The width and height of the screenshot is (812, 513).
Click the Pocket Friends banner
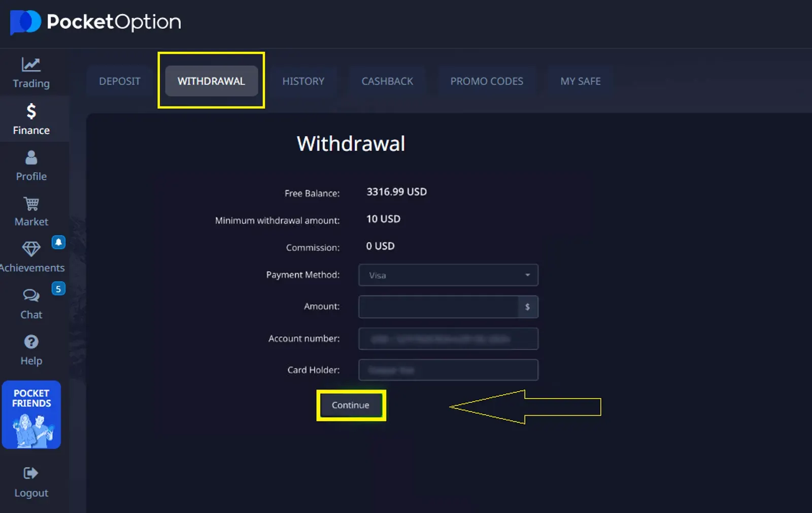pos(31,414)
